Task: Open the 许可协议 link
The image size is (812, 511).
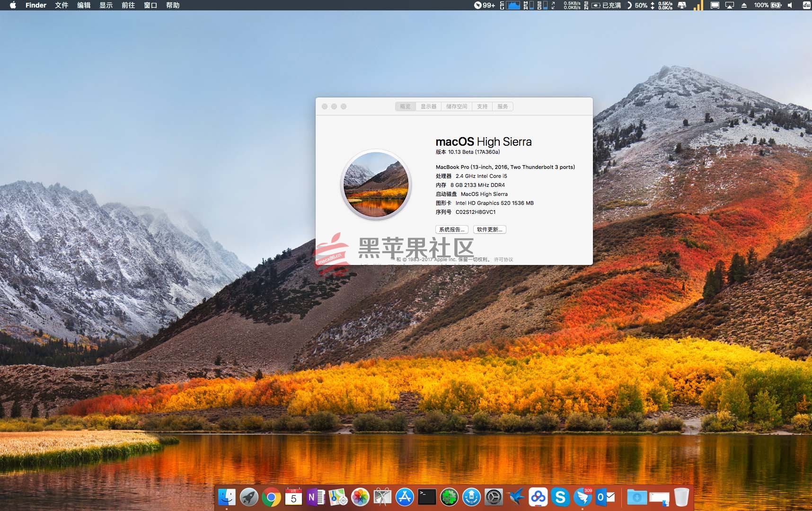Action: [503, 260]
